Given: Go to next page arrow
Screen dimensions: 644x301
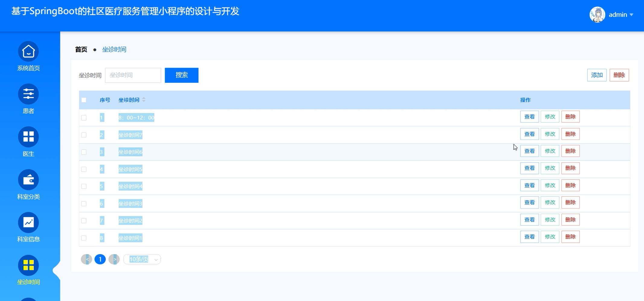Looking at the screenshot, I should [x=114, y=259].
